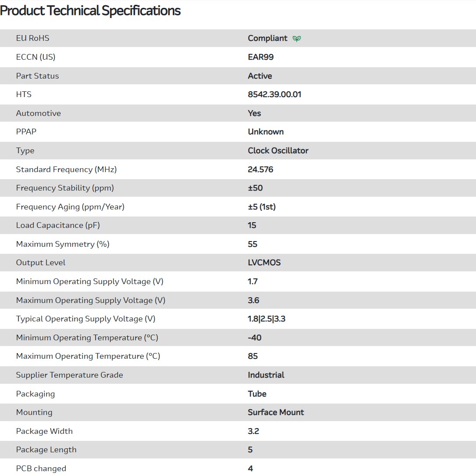Click the 'Part Status' row label
This screenshot has height=476, width=476.
tap(37, 76)
